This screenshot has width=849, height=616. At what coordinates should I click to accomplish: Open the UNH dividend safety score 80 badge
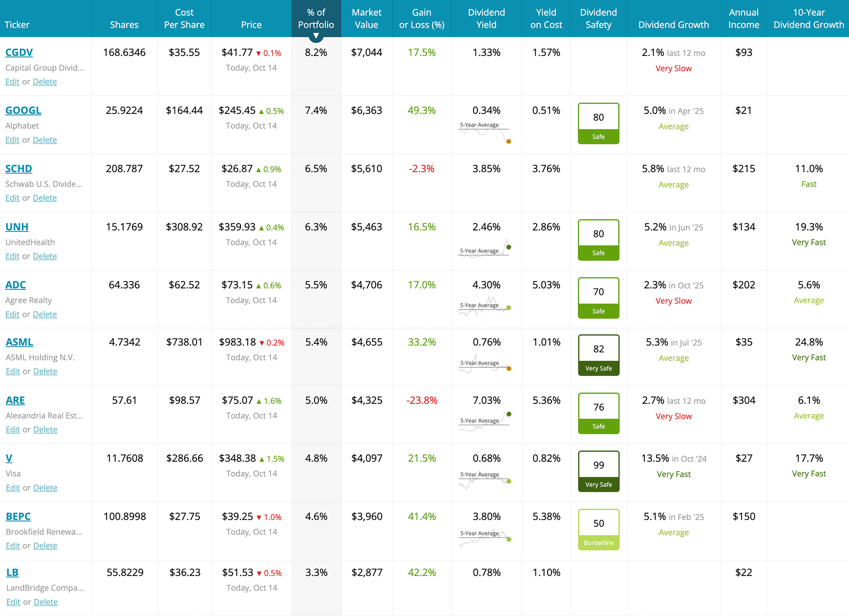click(599, 240)
